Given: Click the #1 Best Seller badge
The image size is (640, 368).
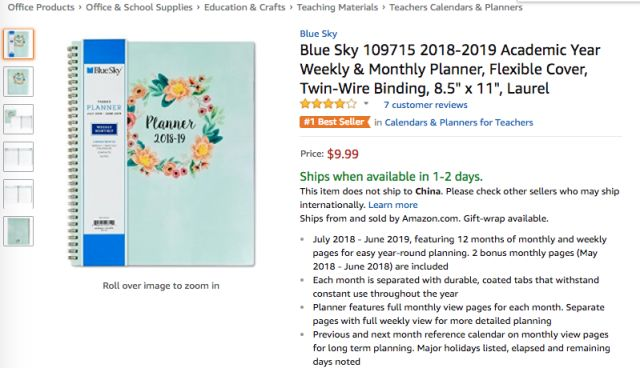Looking at the screenshot, I should (x=334, y=122).
